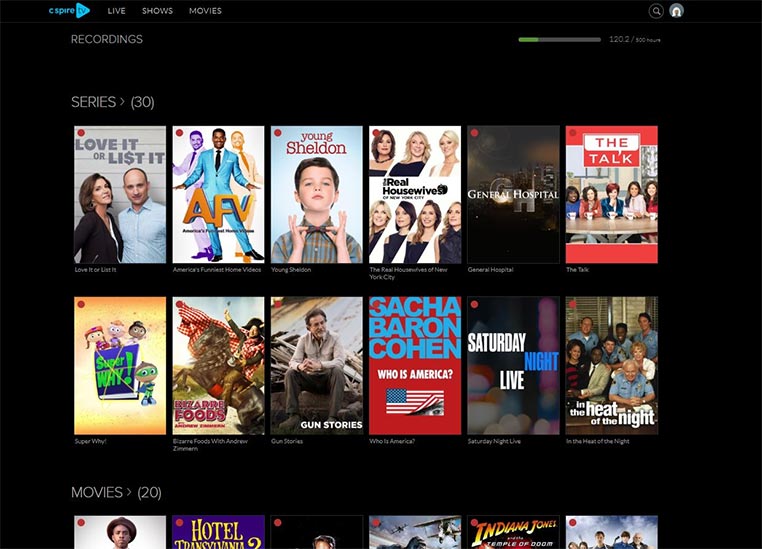Click red record dot on Young Sheldon

[x=278, y=133]
